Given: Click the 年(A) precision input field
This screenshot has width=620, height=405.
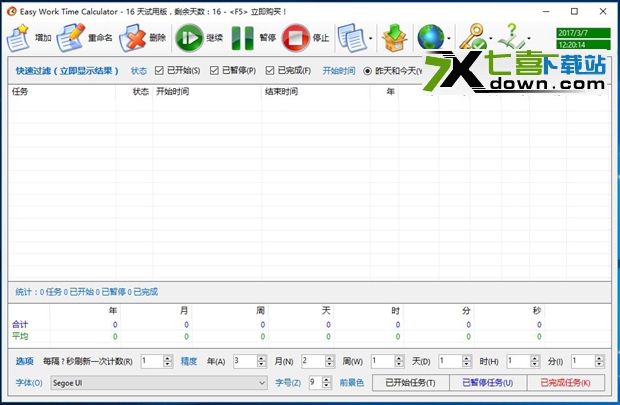Looking at the screenshot, I should (x=245, y=361).
